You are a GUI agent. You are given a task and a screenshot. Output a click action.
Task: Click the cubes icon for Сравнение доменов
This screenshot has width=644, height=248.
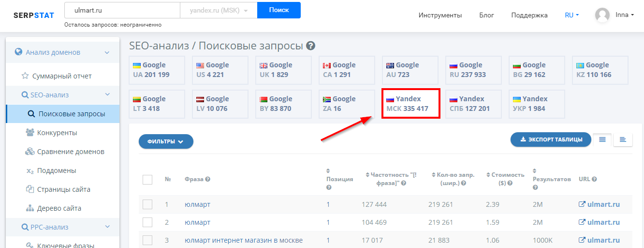[29, 152]
